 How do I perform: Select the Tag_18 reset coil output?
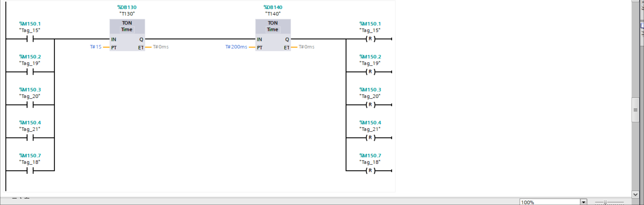pos(370,171)
